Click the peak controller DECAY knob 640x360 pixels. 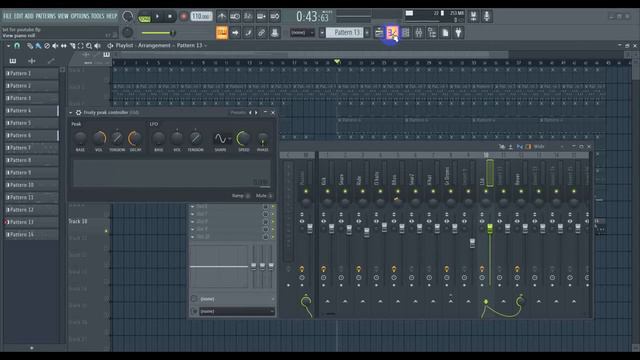pos(135,138)
